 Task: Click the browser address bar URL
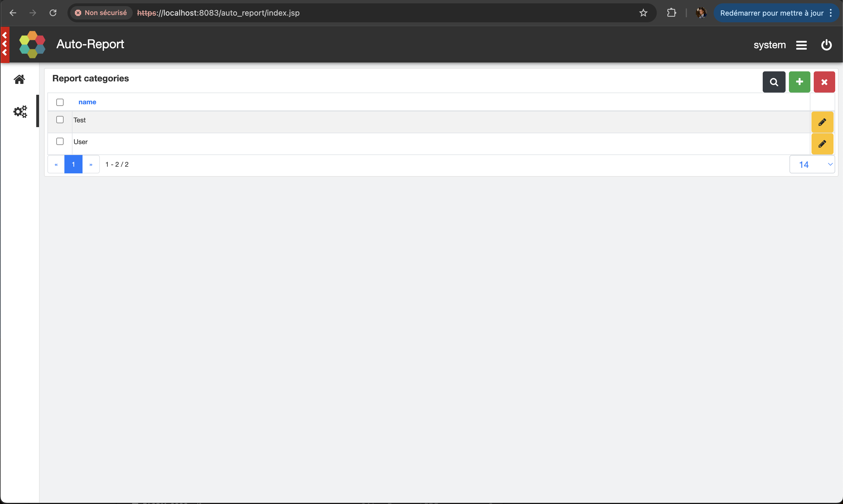click(231, 13)
